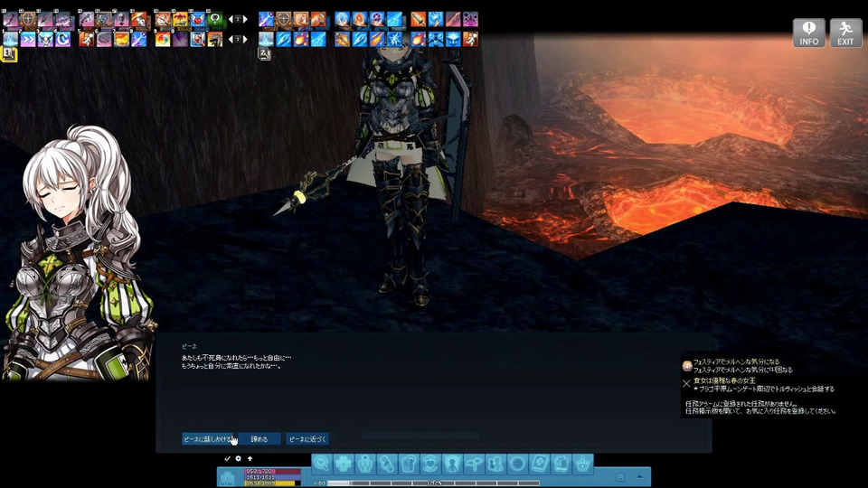The height and width of the screenshot is (488, 868).
Task: Use the winged heart skill icon
Action: coord(197,19)
